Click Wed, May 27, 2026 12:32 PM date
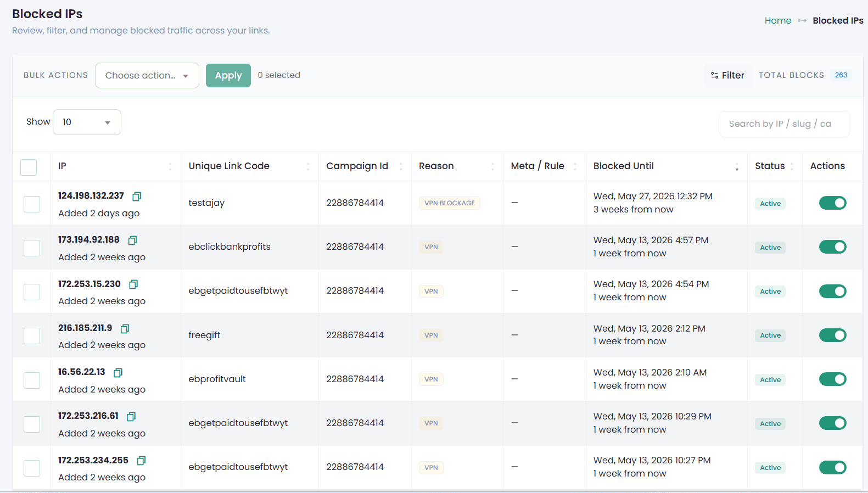Image resolution: width=868 pixels, height=493 pixels. pos(653,197)
